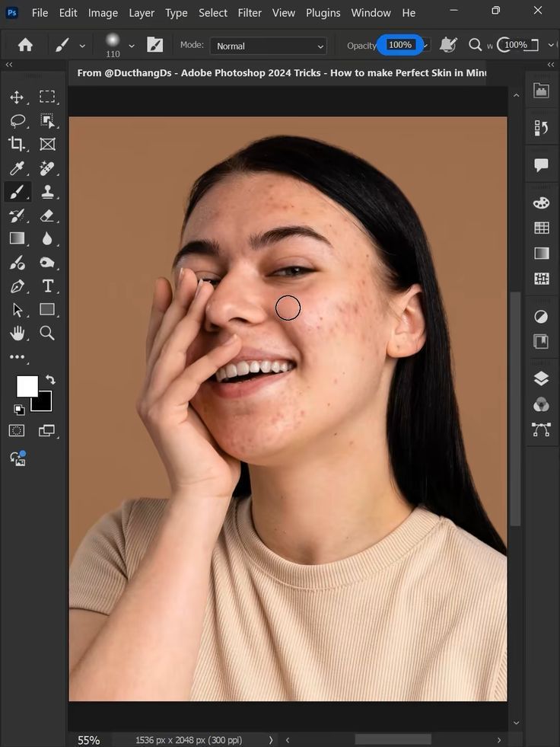Image resolution: width=560 pixels, height=747 pixels.
Task: Open the Libraries panel icon
Action: (x=541, y=342)
